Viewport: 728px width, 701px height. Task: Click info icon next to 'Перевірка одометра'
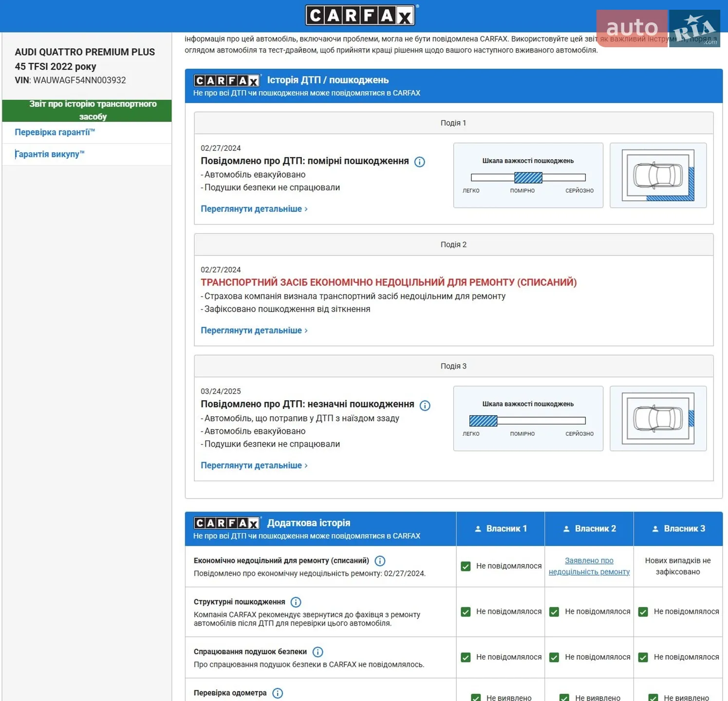click(278, 693)
